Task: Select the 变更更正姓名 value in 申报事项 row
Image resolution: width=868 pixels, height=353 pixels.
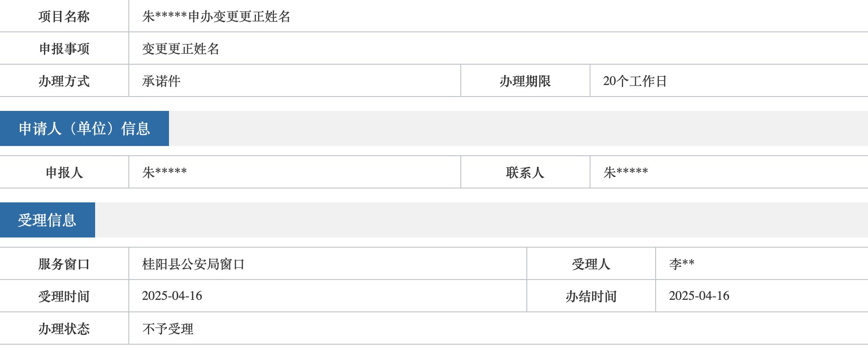Action: click(x=181, y=49)
